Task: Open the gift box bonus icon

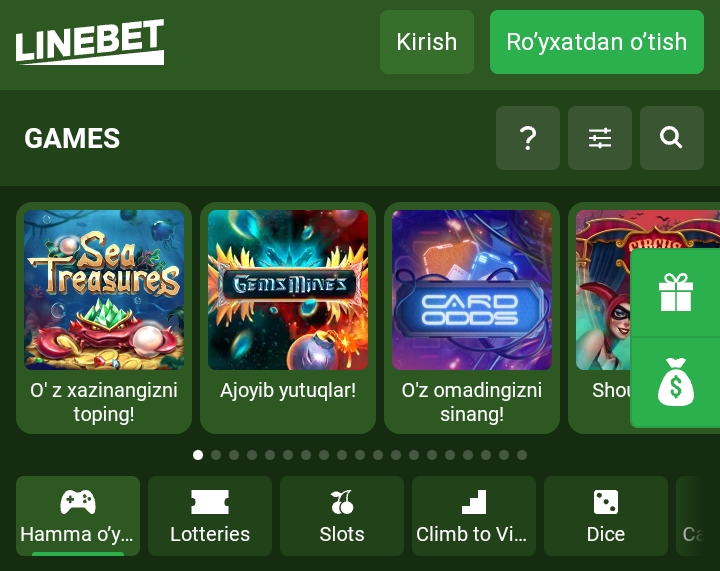Action: point(675,292)
